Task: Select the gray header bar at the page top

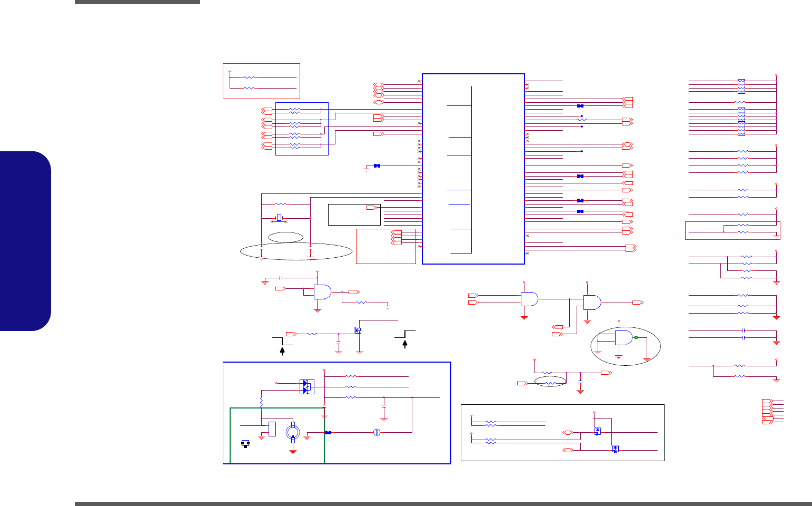Action: tap(137, 2)
